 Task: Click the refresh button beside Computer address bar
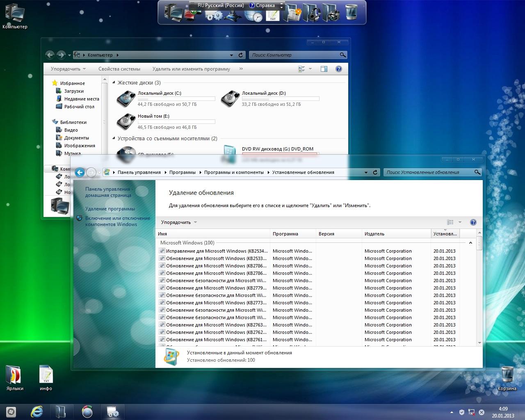click(x=241, y=55)
